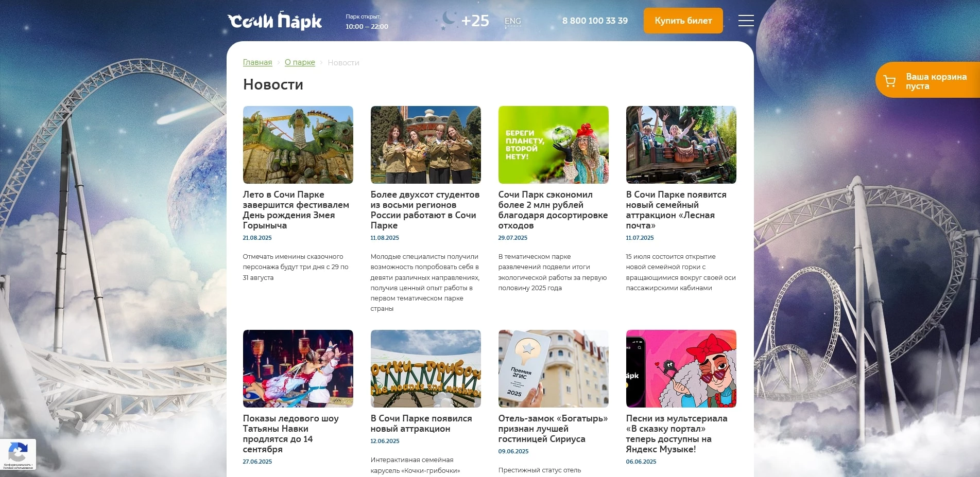Click the phone number 8 800 100 33 39

595,21
